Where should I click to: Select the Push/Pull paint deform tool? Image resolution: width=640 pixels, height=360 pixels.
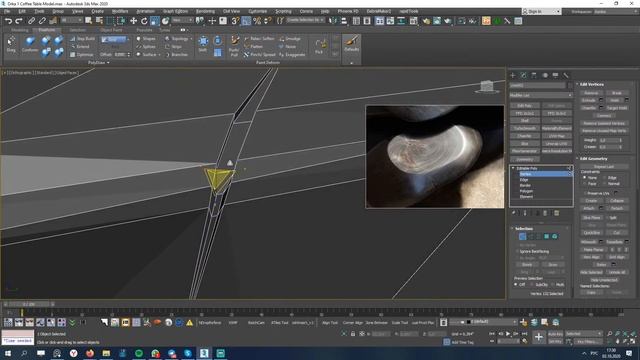click(x=234, y=46)
